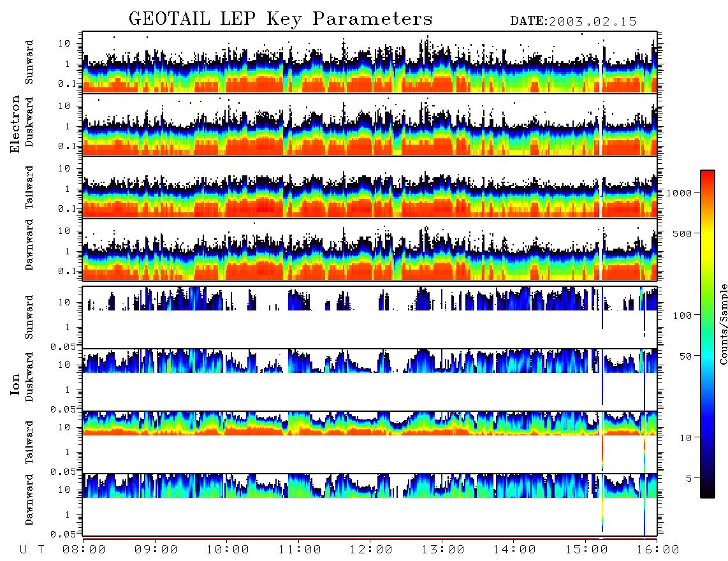Select the Electron Tailward panel label

point(29,187)
